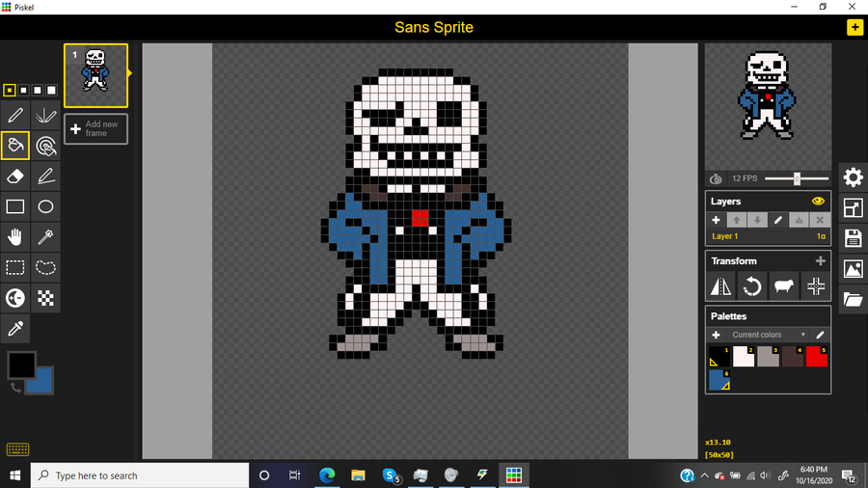Image resolution: width=868 pixels, height=488 pixels.
Task: Toggle layer preview eye in Layers
Action: point(818,202)
